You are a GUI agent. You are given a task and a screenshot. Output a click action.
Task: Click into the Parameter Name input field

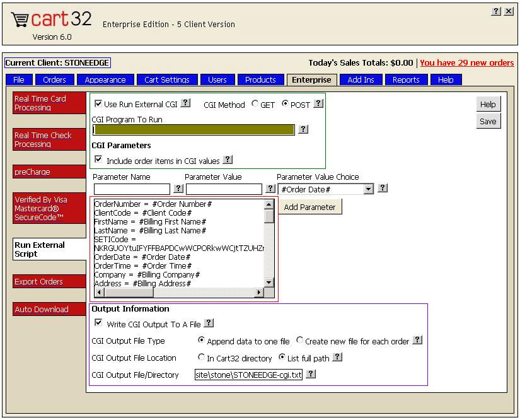pyautogui.click(x=132, y=189)
